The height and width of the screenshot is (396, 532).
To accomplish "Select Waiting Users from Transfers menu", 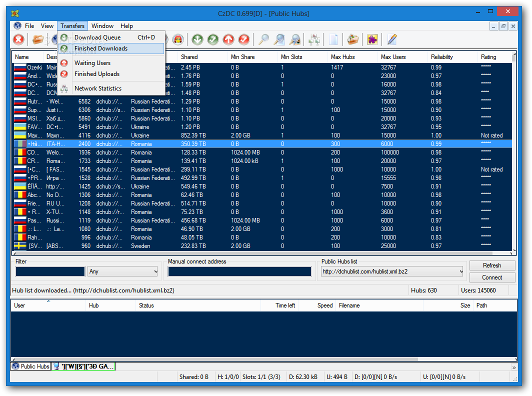I will click(x=111, y=63).
